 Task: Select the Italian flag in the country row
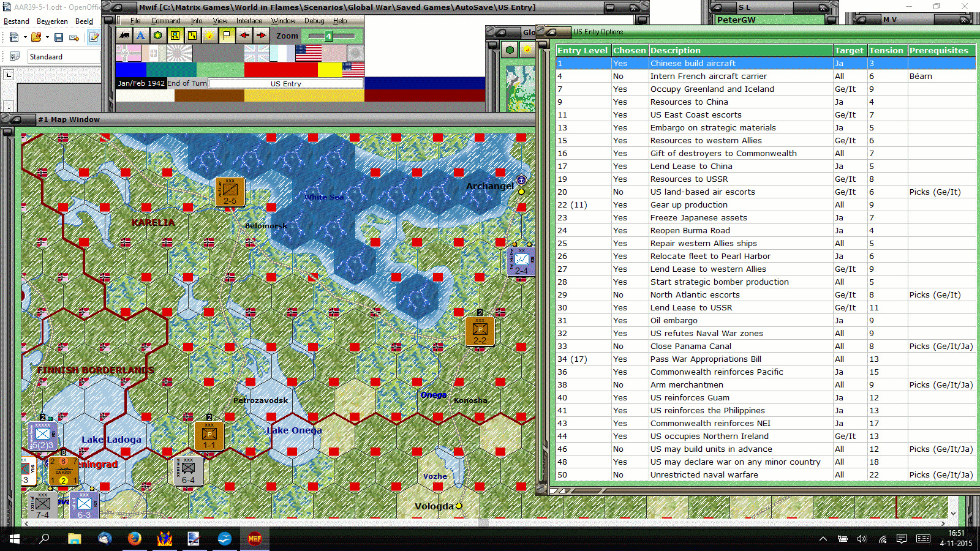pyautogui.click(x=154, y=53)
